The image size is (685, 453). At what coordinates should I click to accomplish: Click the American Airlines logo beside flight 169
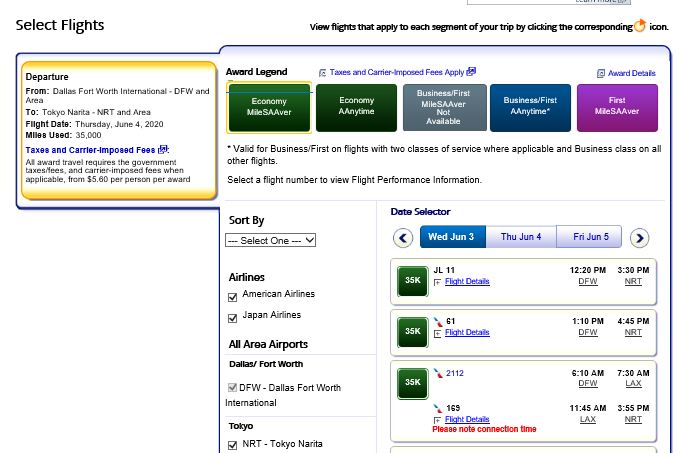click(x=437, y=408)
